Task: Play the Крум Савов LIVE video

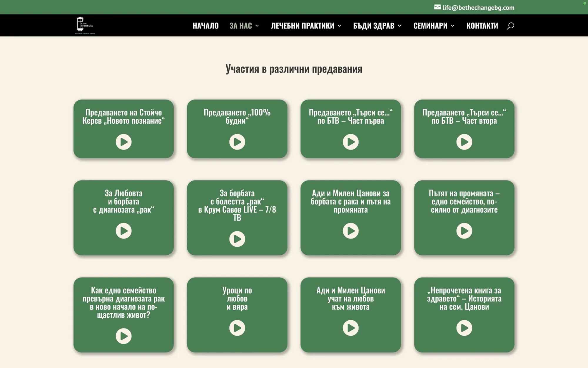Action: (237, 239)
